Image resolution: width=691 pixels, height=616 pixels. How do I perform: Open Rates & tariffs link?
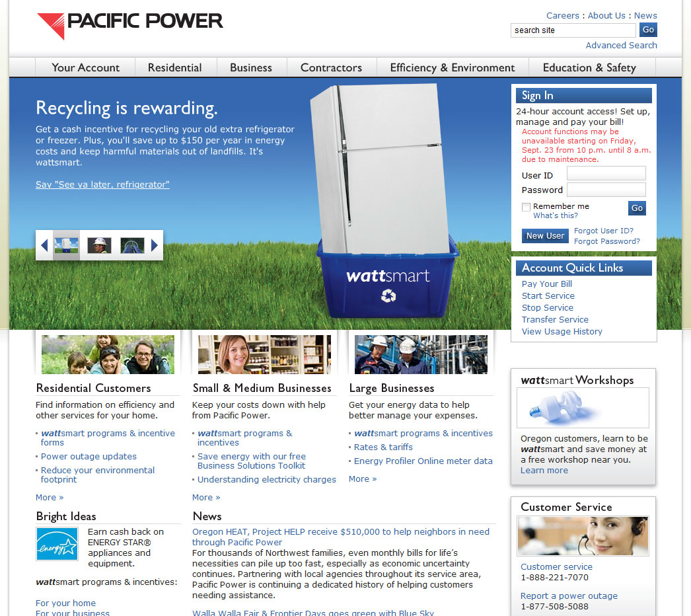[383, 447]
